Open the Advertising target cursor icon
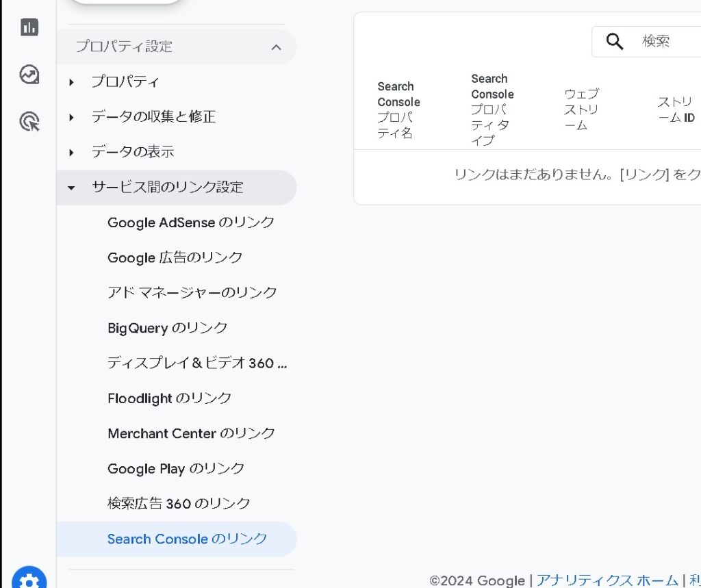The width and height of the screenshot is (701, 588). point(29,122)
